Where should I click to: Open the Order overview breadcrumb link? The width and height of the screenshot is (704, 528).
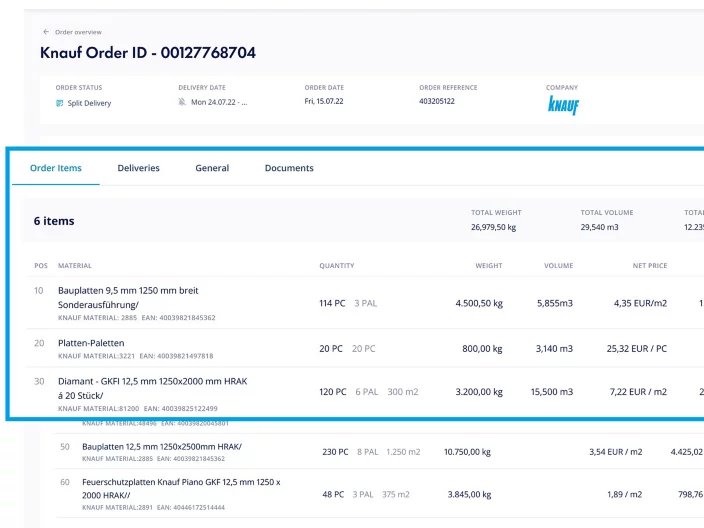[x=78, y=32]
